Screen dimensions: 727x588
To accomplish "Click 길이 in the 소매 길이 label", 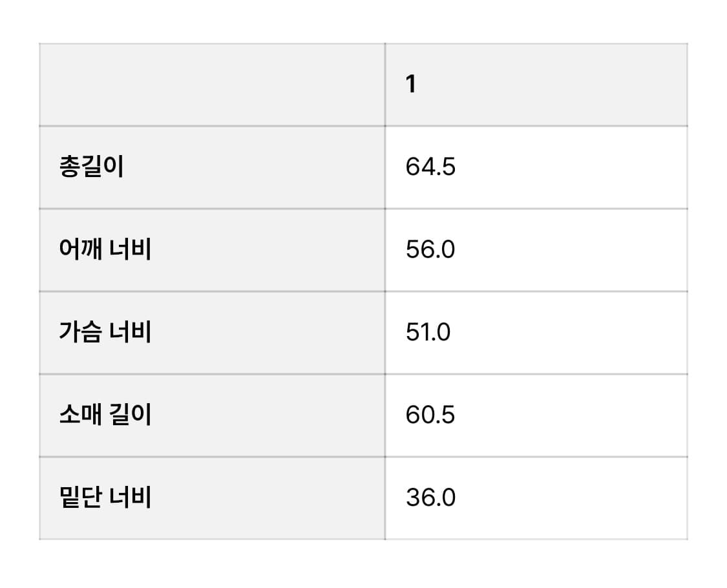I will [131, 415].
